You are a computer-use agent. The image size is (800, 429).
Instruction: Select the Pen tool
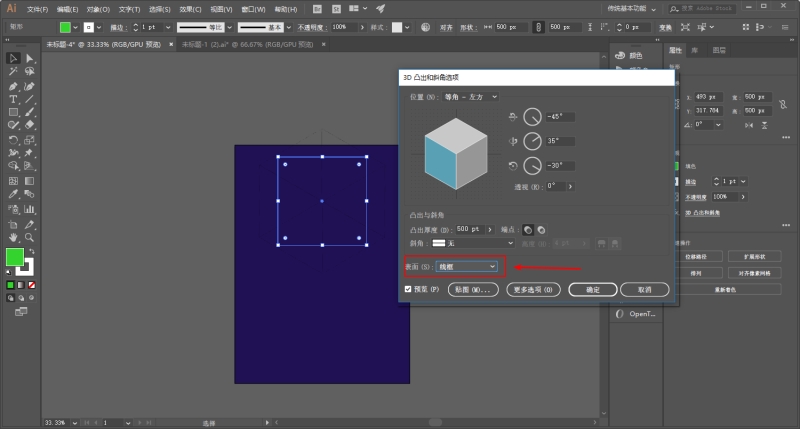(13, 86)
